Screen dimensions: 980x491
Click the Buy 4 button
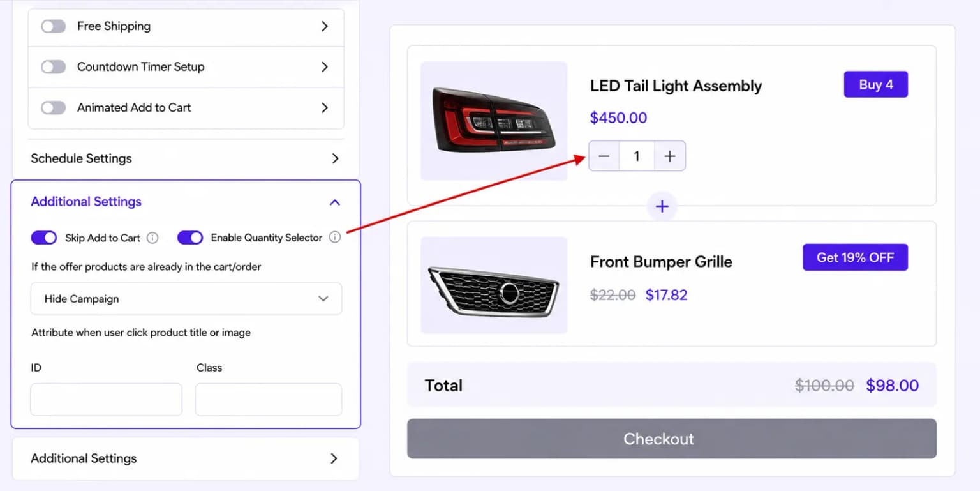coord(876,84)
